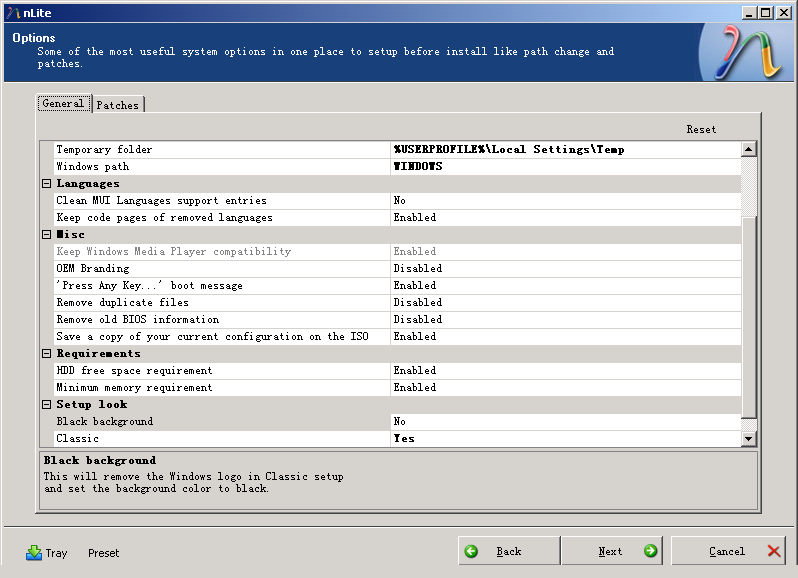Reset options with the Reset link

(x=701, y=130)
